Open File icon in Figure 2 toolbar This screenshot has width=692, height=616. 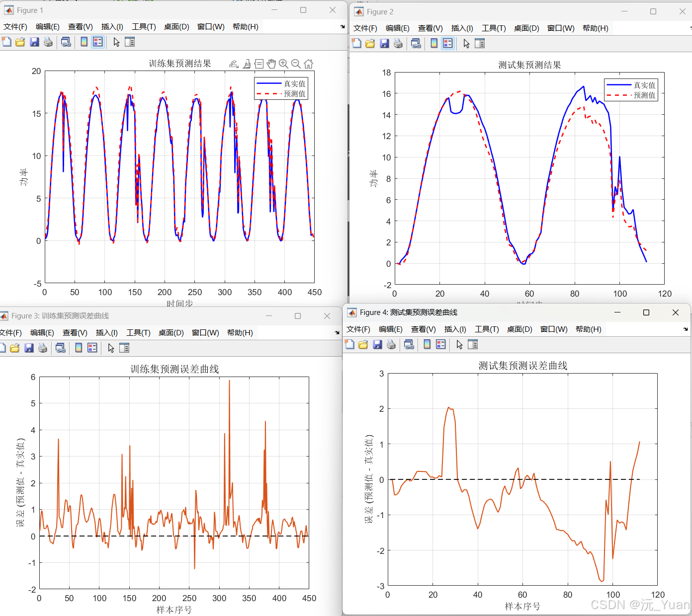[x=370, y=44]
